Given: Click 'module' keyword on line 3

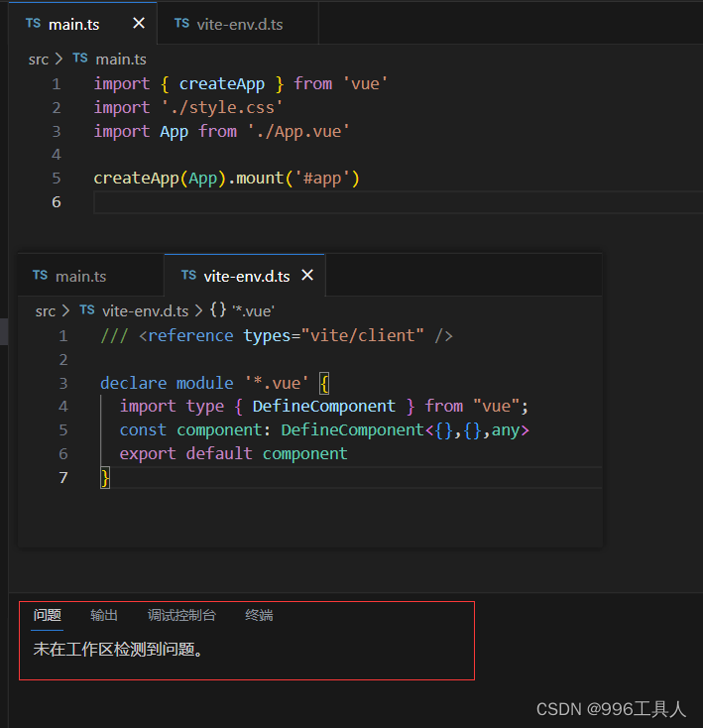Looking at the screenshot, I should (204, 384).
